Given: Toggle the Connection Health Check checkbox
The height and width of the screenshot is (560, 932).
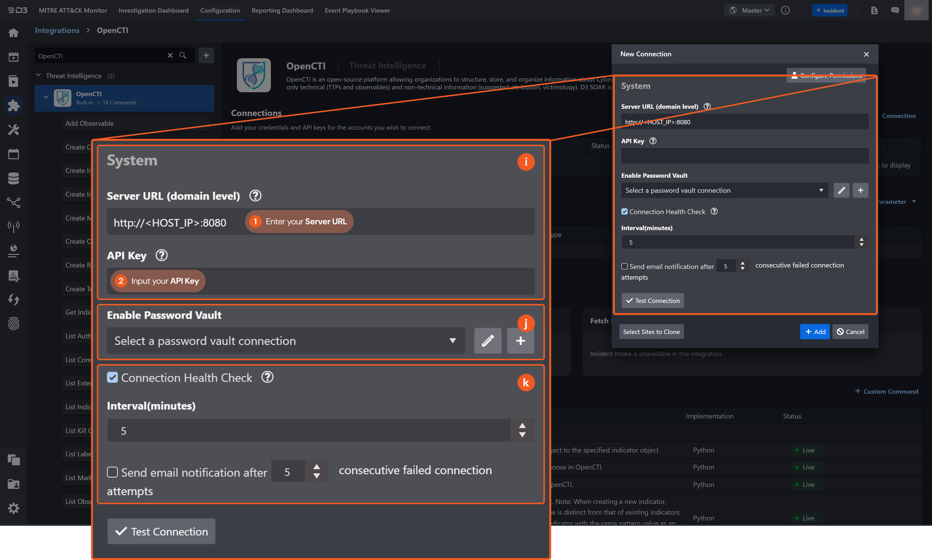Looking at the screenshot, I should [624, 212].
